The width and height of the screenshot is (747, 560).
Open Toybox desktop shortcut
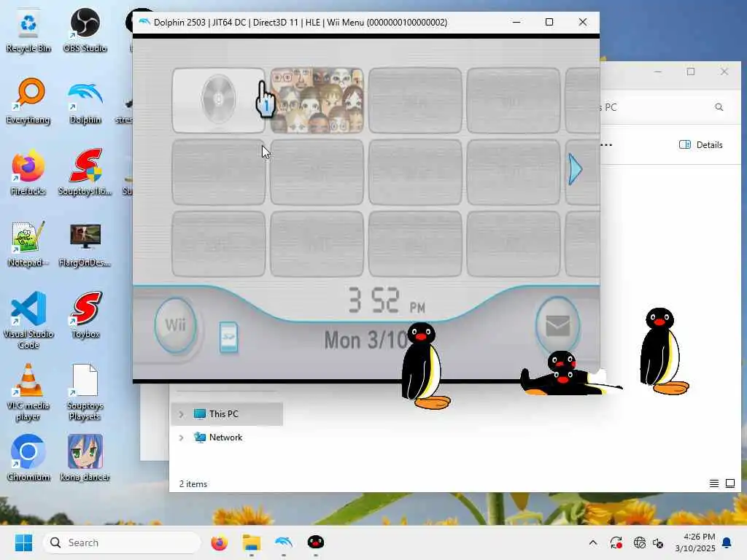click(85, 316)
